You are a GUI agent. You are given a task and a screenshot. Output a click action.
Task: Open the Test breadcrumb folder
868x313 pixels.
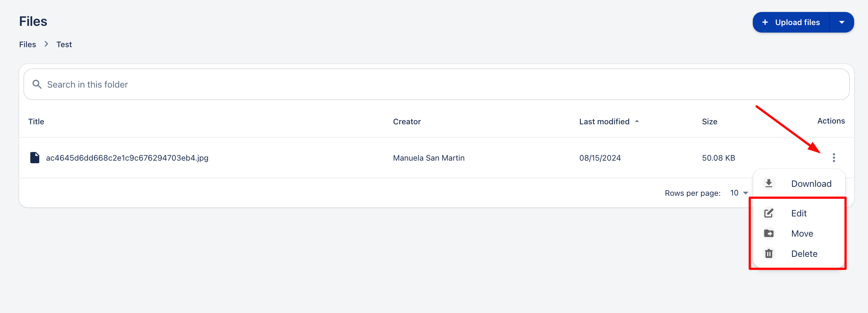64,44
